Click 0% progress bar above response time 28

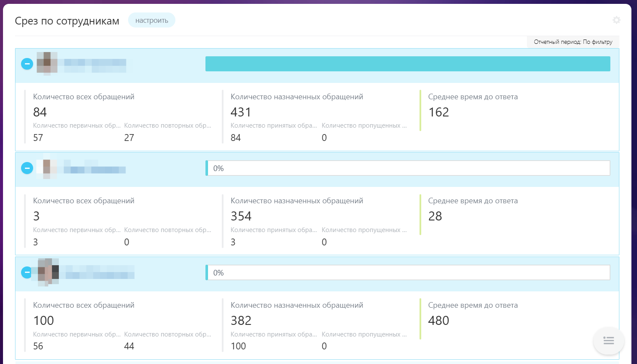pyautogui.click(x=407, y=168)
